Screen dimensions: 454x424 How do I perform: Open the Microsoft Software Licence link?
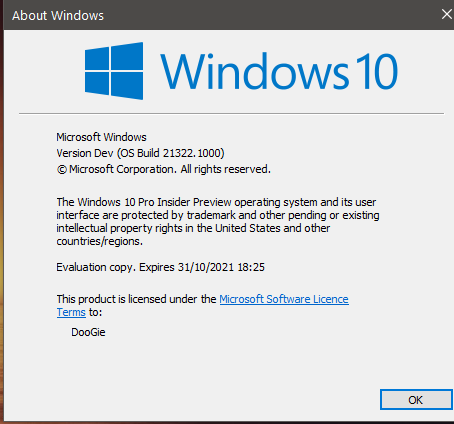click(284, 299)
